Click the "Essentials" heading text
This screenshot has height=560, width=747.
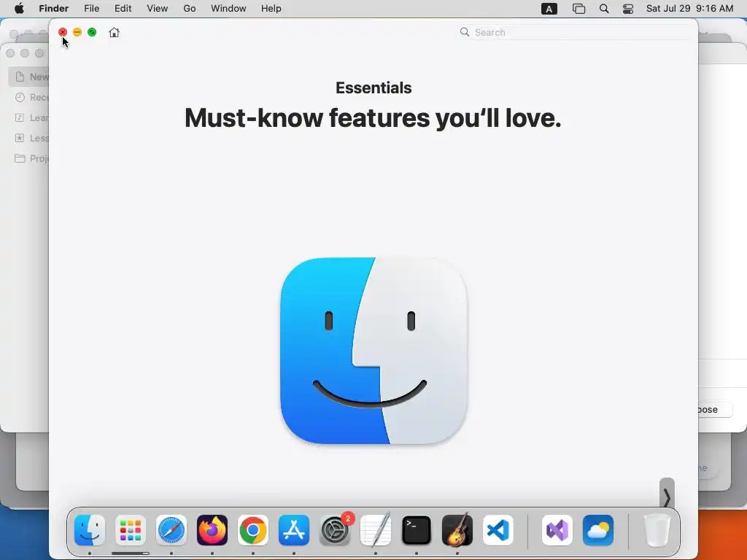tap(373, 87)
